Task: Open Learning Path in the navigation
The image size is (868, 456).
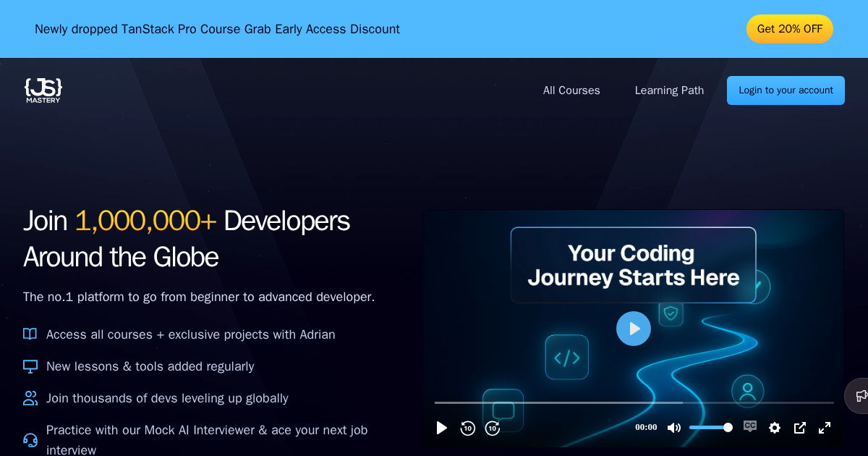Action: (x=669, y=90)
